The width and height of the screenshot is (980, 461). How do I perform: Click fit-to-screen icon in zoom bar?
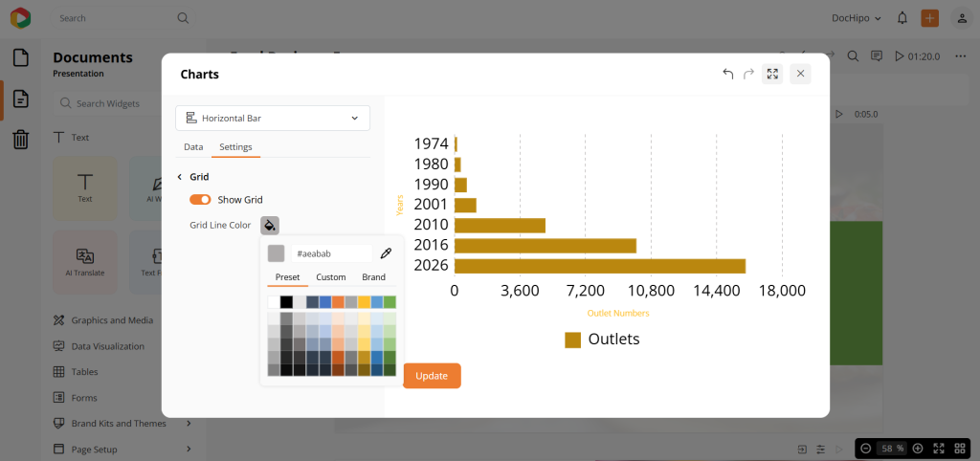939,448
